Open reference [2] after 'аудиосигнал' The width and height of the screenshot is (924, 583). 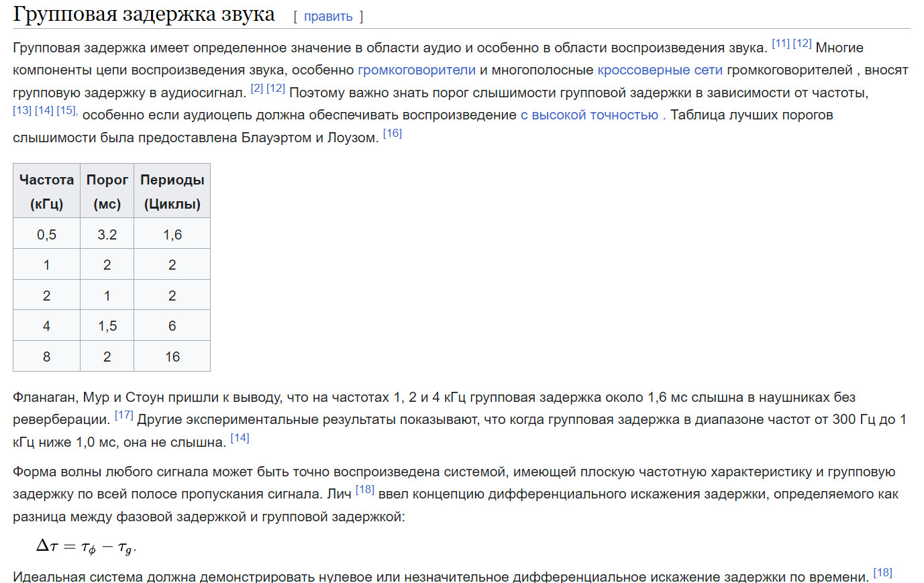click(x=257, y=88)
